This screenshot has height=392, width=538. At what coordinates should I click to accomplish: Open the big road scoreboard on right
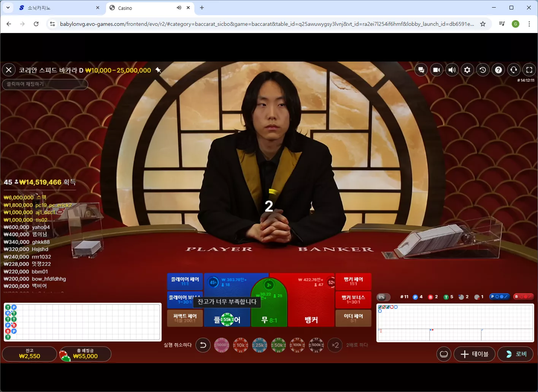pyautogui.click(x=455, y=322)
